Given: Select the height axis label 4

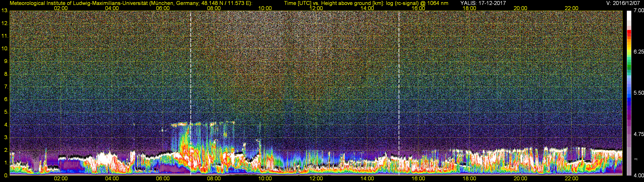Looking at the screenshot, I should (6, 125).
